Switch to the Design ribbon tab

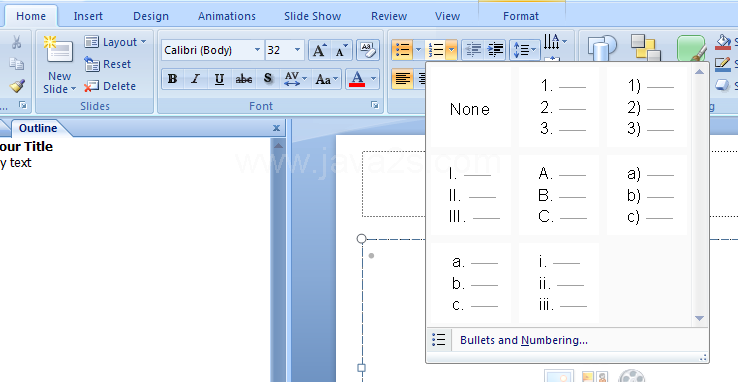tap(151, 16)
